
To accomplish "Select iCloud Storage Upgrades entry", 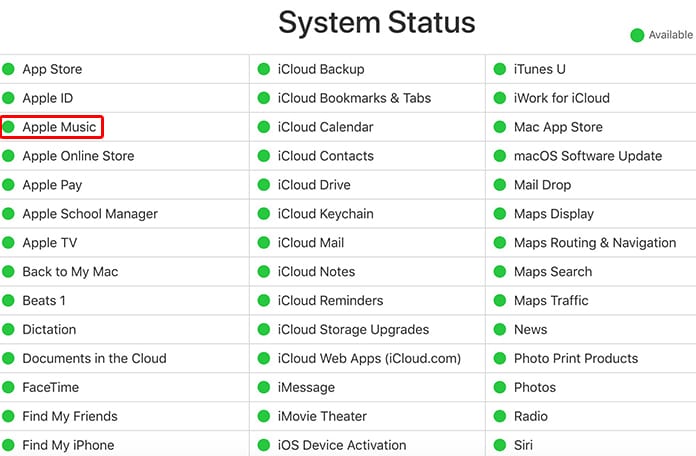I will [353, 329].
